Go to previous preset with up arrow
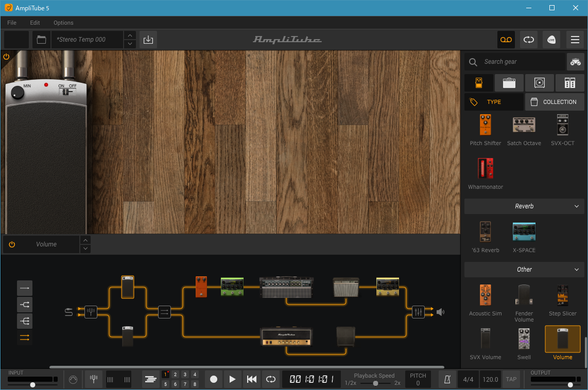Image resolution: width=588 pixels, height=390 pixels. click(130, 35)
